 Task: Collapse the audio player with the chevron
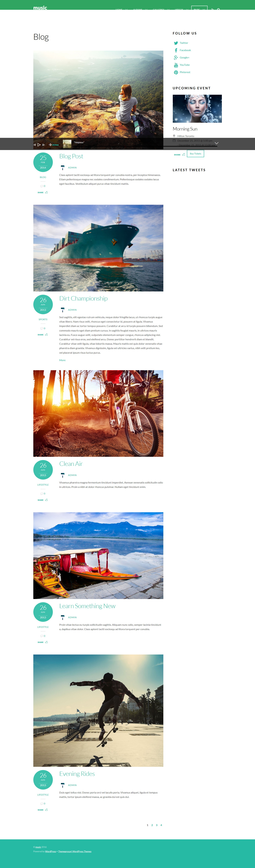(216, 143)
